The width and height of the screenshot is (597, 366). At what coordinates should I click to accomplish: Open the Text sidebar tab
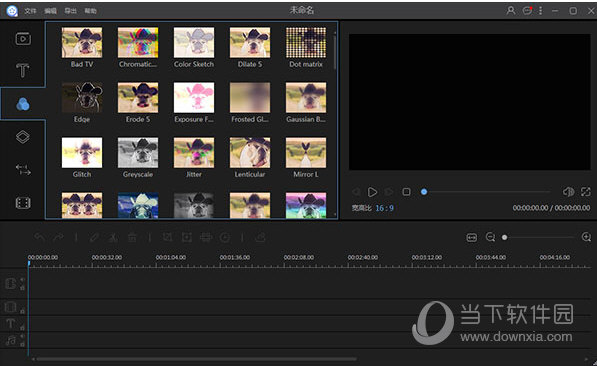(x=22, y=70)
